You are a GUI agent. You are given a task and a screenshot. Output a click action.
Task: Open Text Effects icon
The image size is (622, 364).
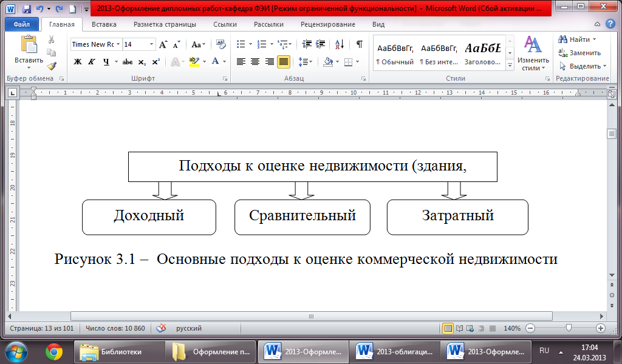pyautogui.click(x=176, y=62)
